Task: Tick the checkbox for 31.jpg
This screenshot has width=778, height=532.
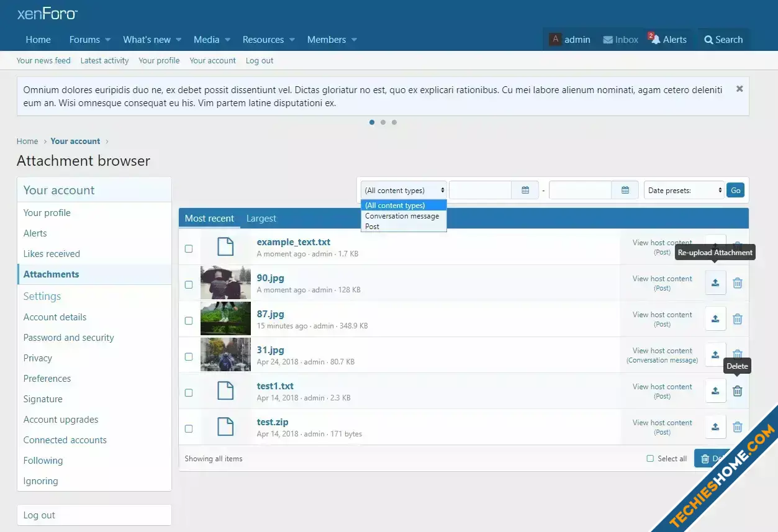Action: 189,356
